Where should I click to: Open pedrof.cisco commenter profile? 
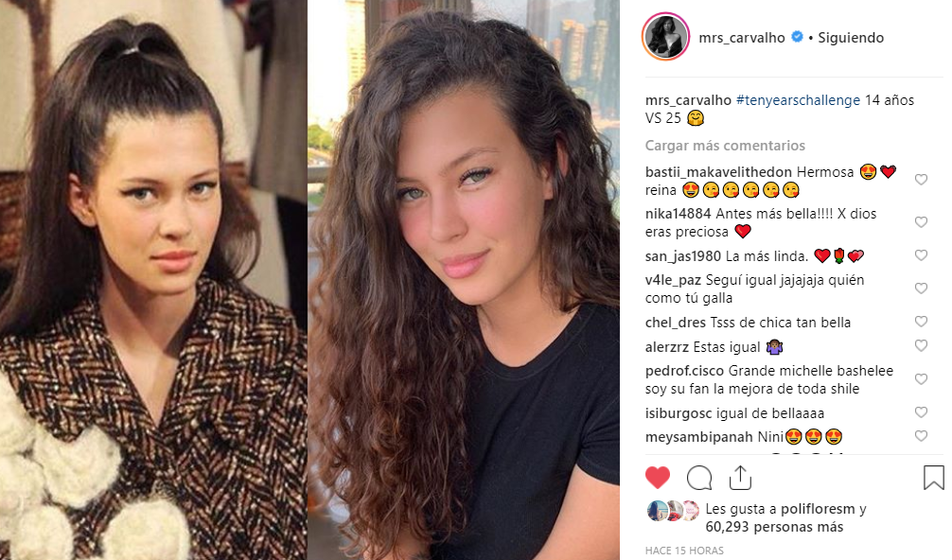pyautogui.click(x=684, y=371)
